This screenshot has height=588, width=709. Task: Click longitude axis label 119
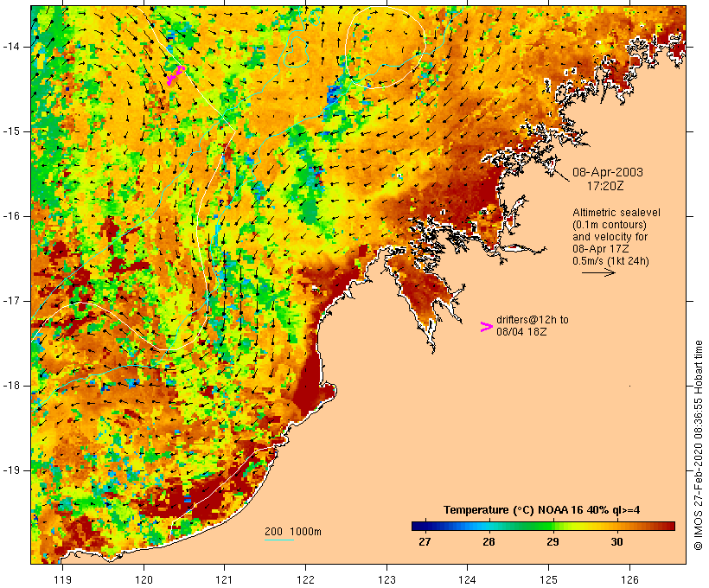62,579
